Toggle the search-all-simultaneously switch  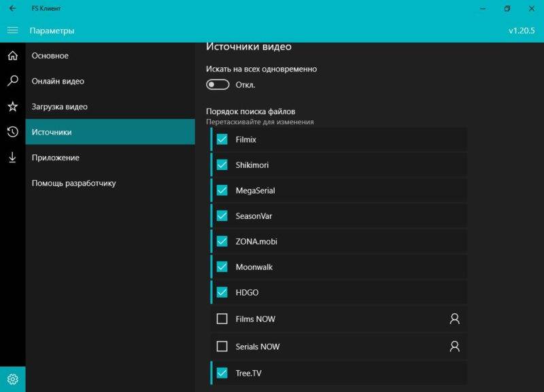[218, 84]
